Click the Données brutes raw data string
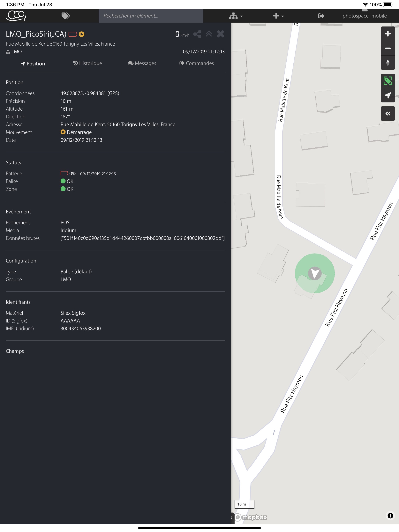Image resolution: width=399 pixels, height=532 pixels. coord(142,238)
